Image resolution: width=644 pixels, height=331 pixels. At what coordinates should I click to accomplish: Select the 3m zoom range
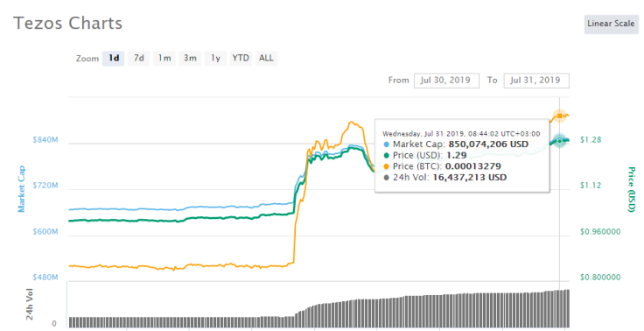(190, 59)
